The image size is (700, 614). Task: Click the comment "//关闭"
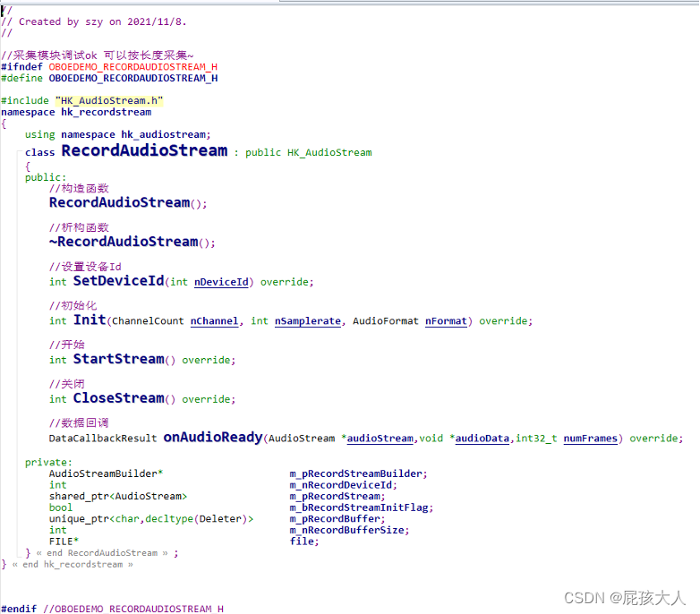67,384
